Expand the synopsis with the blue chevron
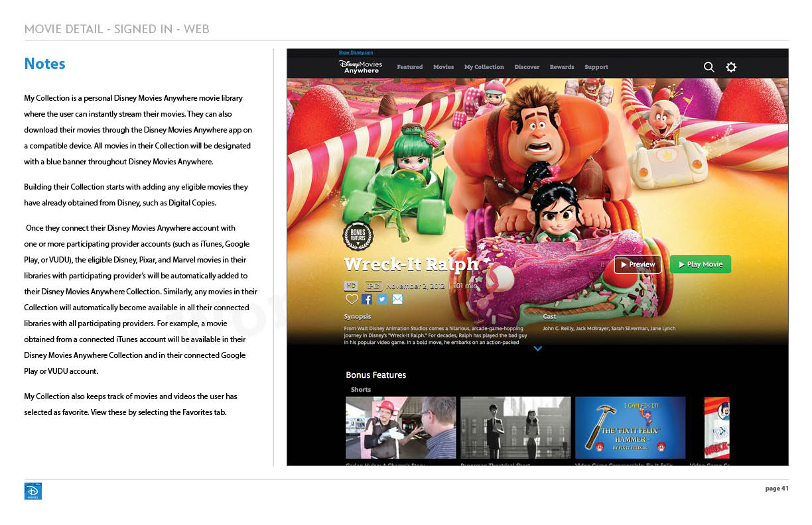Viewport: 812px width, 525px height. 538,348
